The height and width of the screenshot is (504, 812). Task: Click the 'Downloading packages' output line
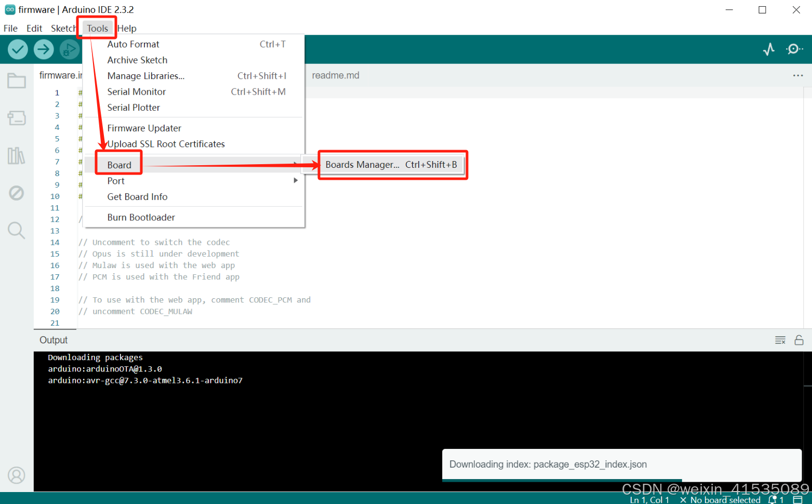pyautogui.click(x=95, y=357)
